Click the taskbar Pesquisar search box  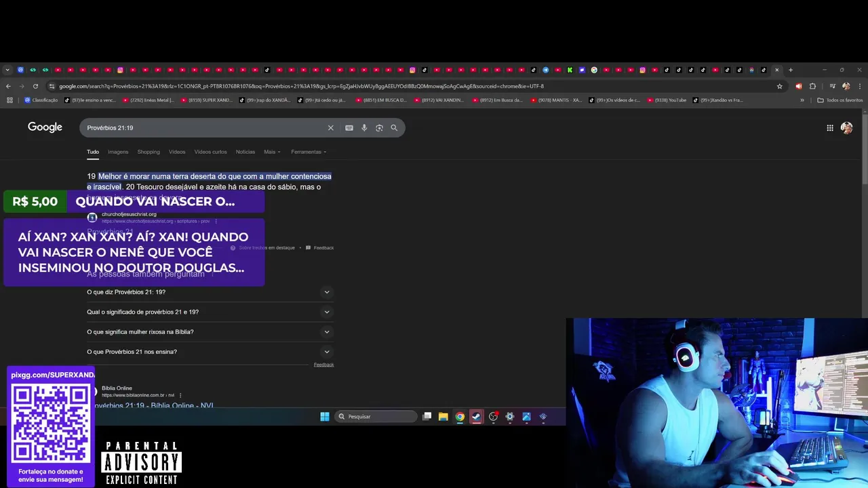(x=375, y=417)
